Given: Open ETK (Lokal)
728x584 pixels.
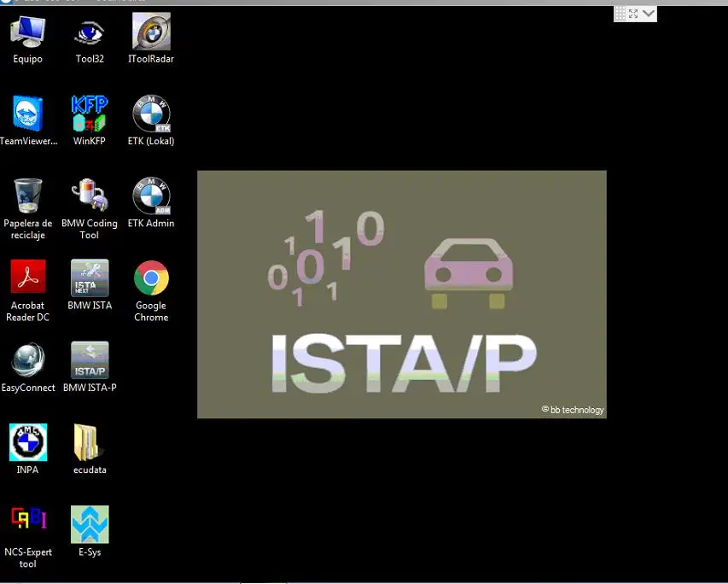Looking at the screenshot, I should click(150, 115).
